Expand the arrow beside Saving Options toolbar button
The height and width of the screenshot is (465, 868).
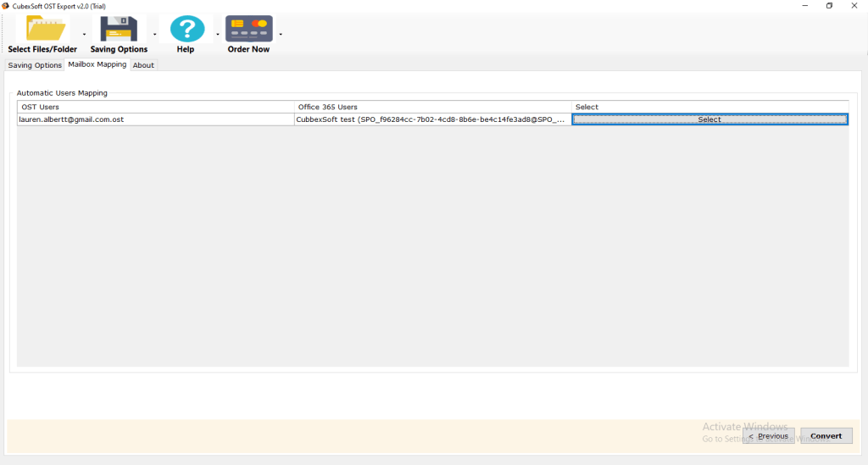[x=154, y=35]
